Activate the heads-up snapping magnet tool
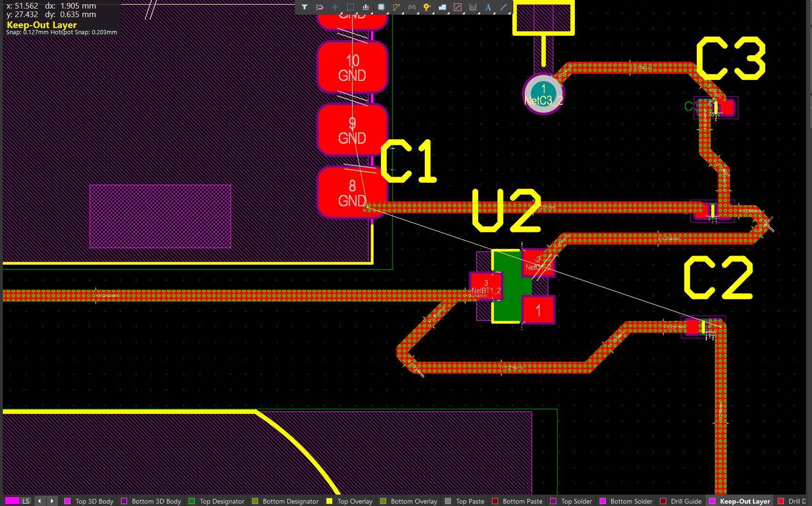Viewport: 812px width, 506px height. click(320, 7)
